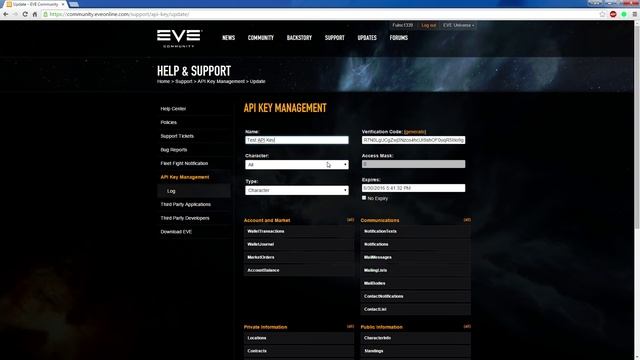Viewport: 640px width, 360px height.
Task: Open Fleet Fight Notification in the sidebar
Action: tap(184, 163)
